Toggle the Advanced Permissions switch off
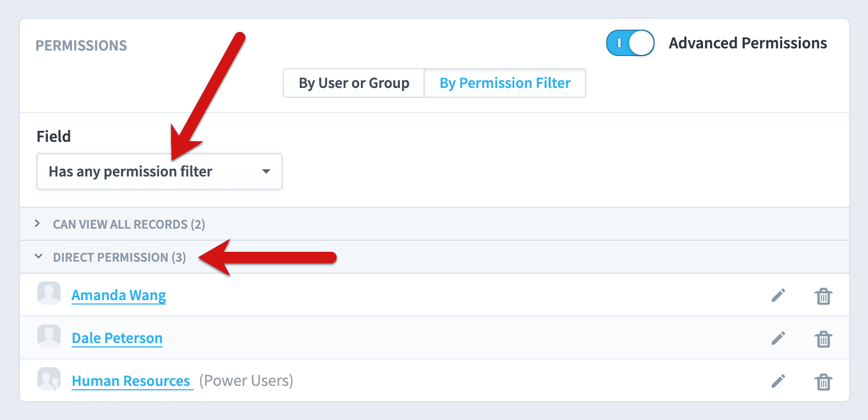 pyautogui.click(x=630, y=43)
